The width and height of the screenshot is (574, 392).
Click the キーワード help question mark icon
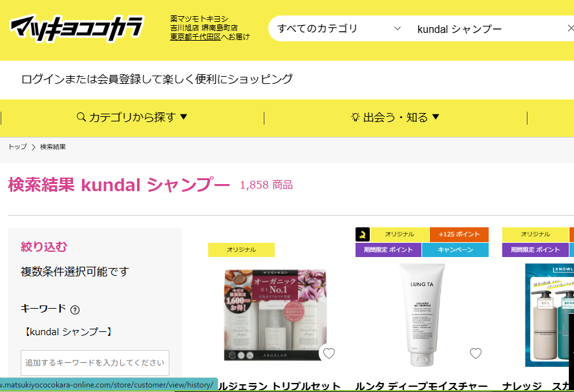pos(75,310)
